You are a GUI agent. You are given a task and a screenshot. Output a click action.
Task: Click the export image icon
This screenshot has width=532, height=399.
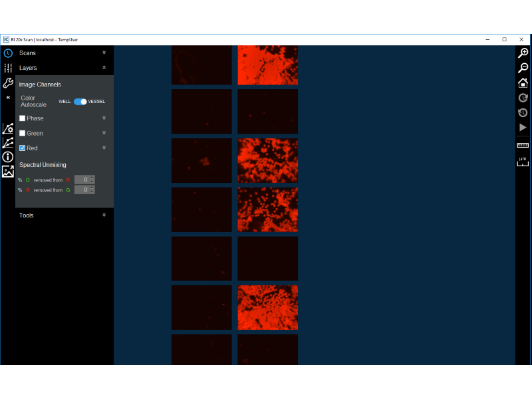tap(8, 172)
